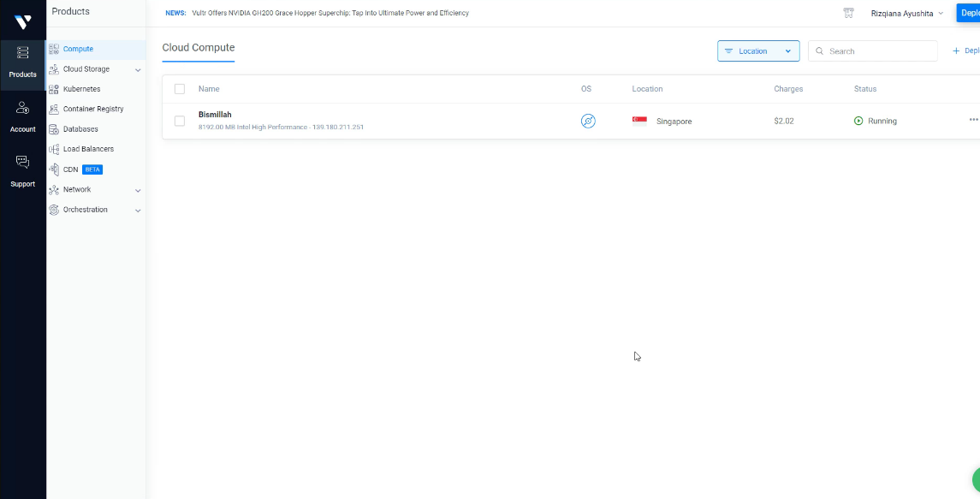This screenshot has height=499, width=980.
Task: Click the Vultr logo icon
Action: 22,21
